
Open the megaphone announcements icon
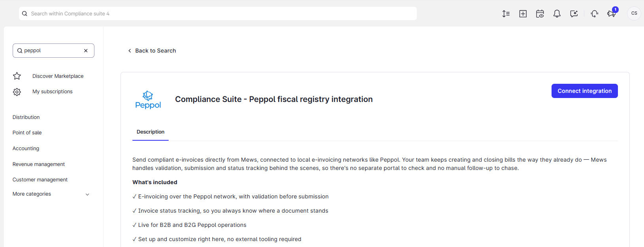611,14
